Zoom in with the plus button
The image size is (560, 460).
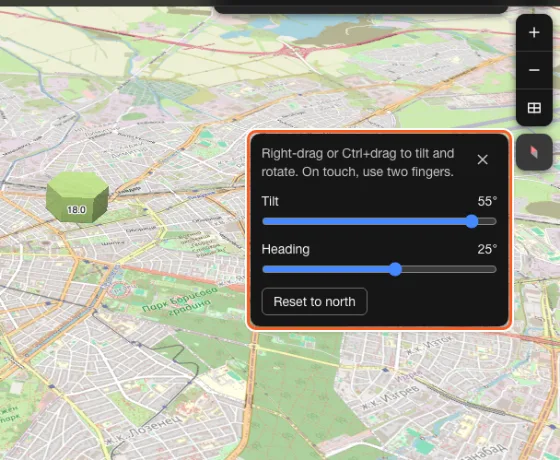tap(534, 33)
